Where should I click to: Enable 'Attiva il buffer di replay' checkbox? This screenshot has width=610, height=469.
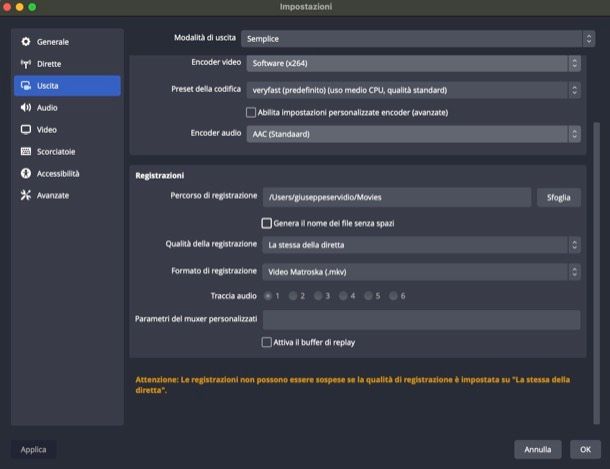pos(267,342)
